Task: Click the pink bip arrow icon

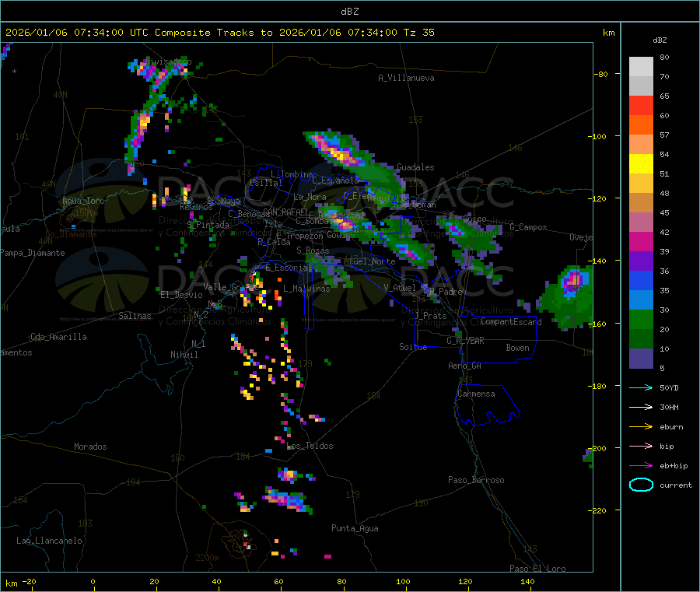Action: 641,446
